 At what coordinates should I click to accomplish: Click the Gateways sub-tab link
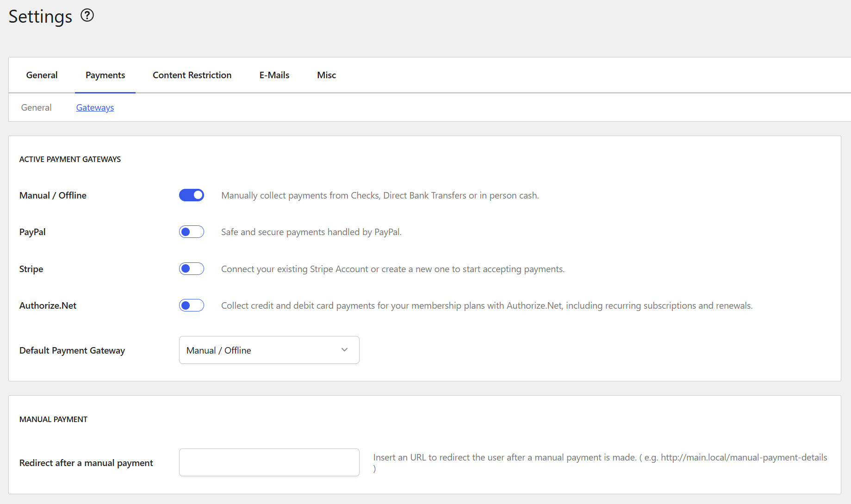(x=95, y=107)
